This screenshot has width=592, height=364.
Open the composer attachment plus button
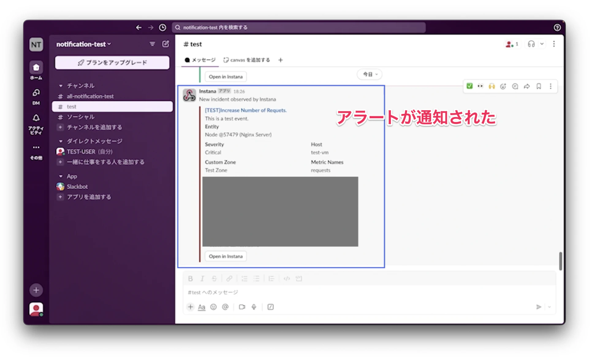click(190, 307)
